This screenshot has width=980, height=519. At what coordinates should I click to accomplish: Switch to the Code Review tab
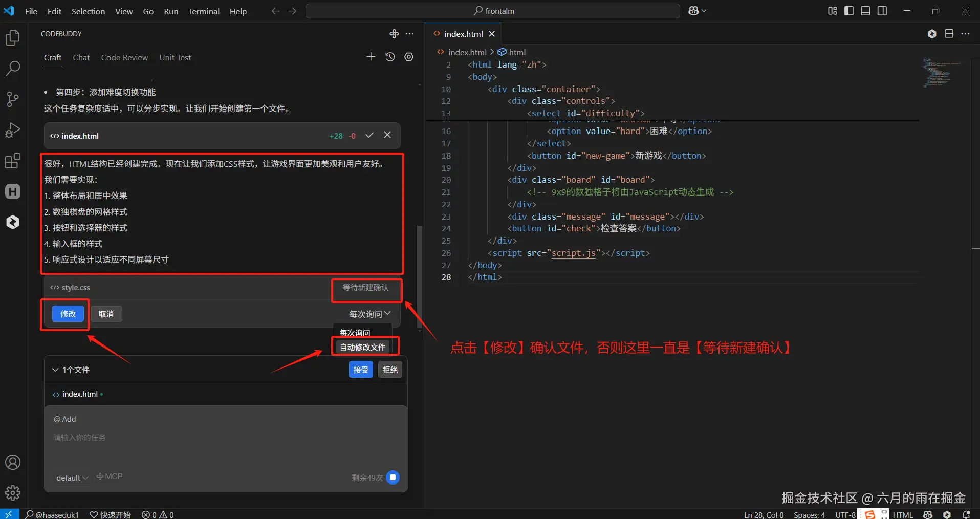(x=124, y=57)
